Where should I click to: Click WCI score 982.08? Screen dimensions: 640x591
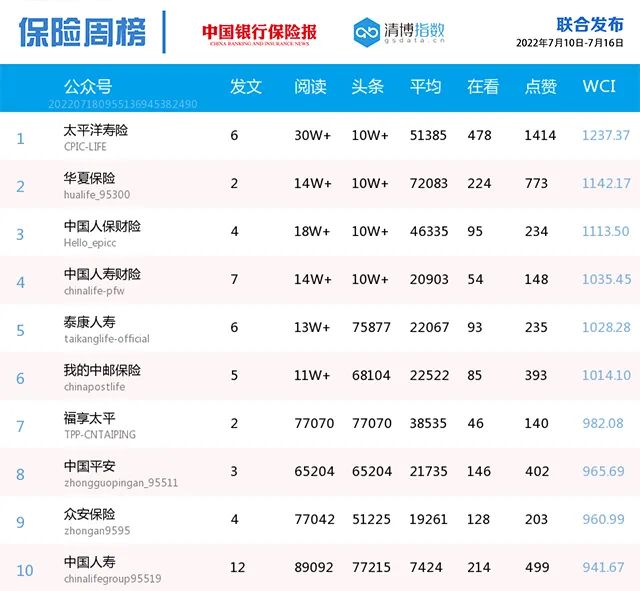603,423
